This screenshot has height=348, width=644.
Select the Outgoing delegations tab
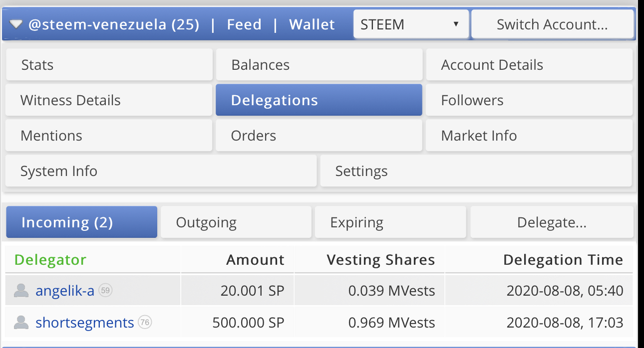click(x=236, y=222)
